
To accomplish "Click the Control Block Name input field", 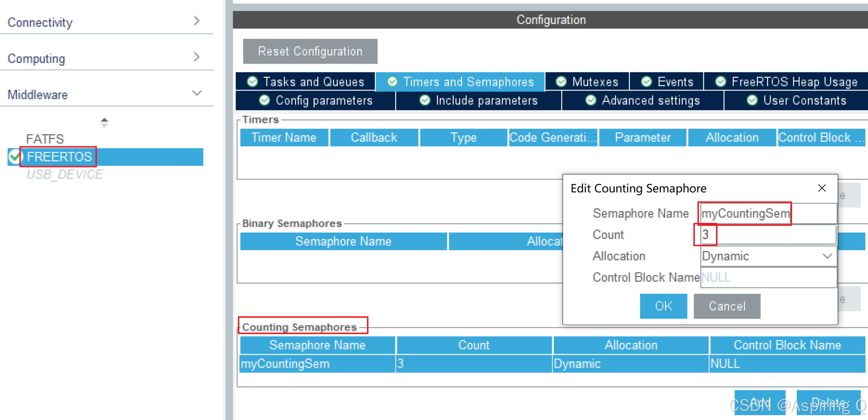I will pos(768,277).
